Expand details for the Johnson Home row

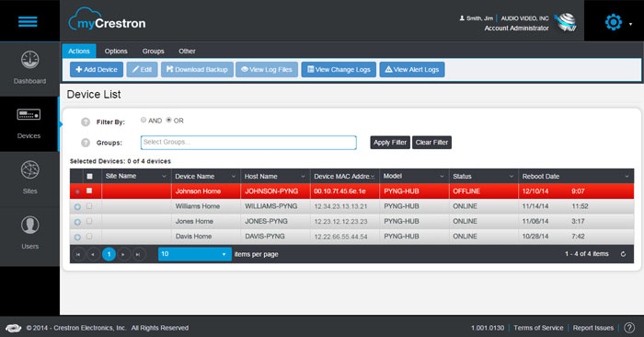click(77, 192)
